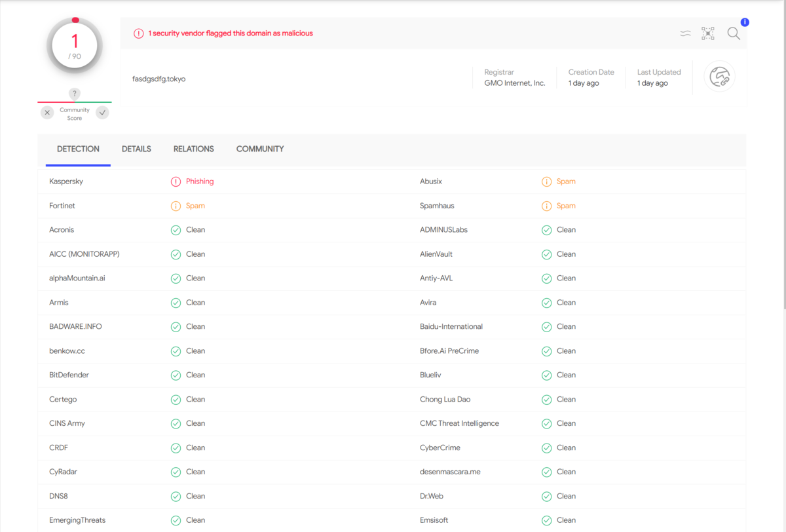Click Certego clean check icon

coord(176,400)
